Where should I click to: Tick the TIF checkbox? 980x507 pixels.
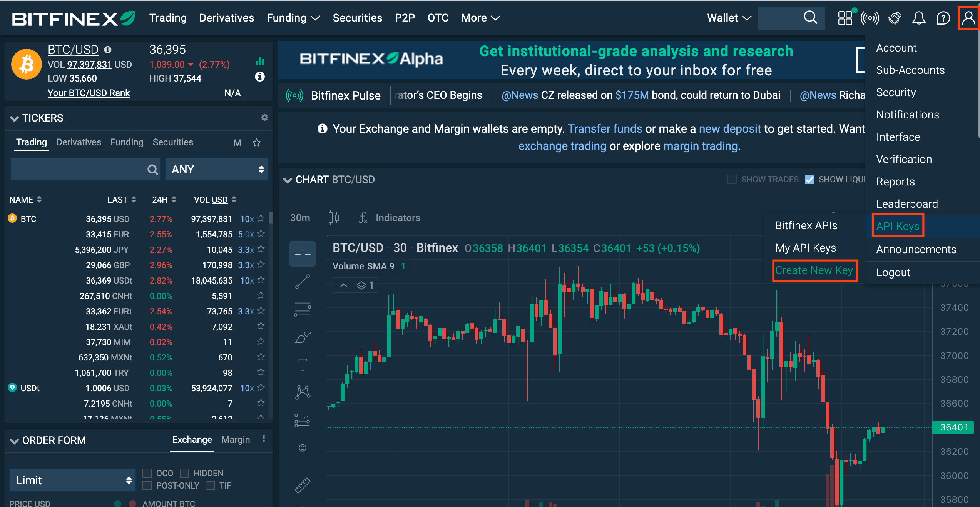coord(210,485)
